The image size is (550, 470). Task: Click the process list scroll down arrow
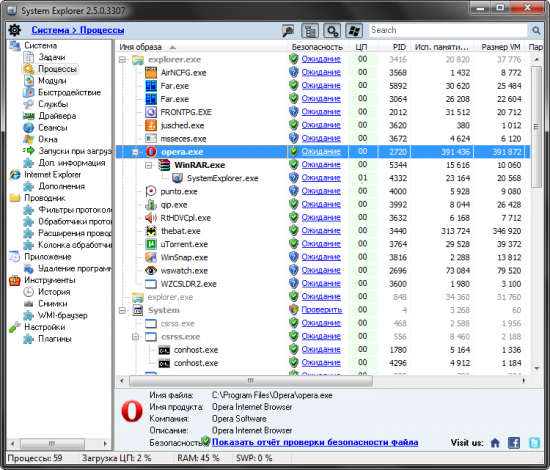pos(536,368)
